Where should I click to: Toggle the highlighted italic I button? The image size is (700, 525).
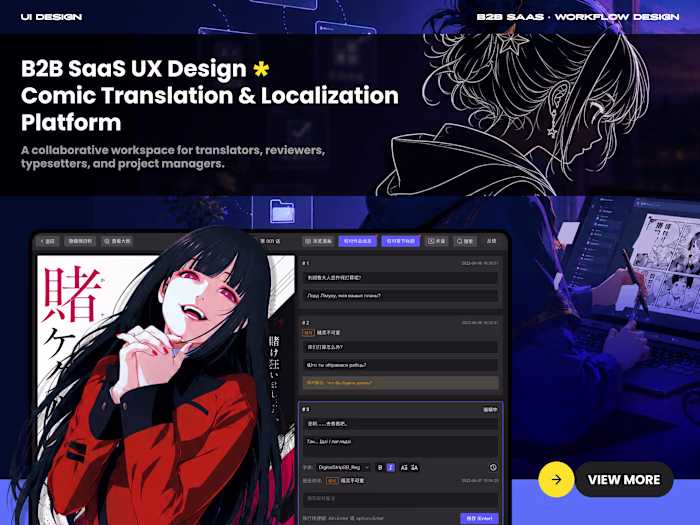pyautogui.click(x=391, y=467)
